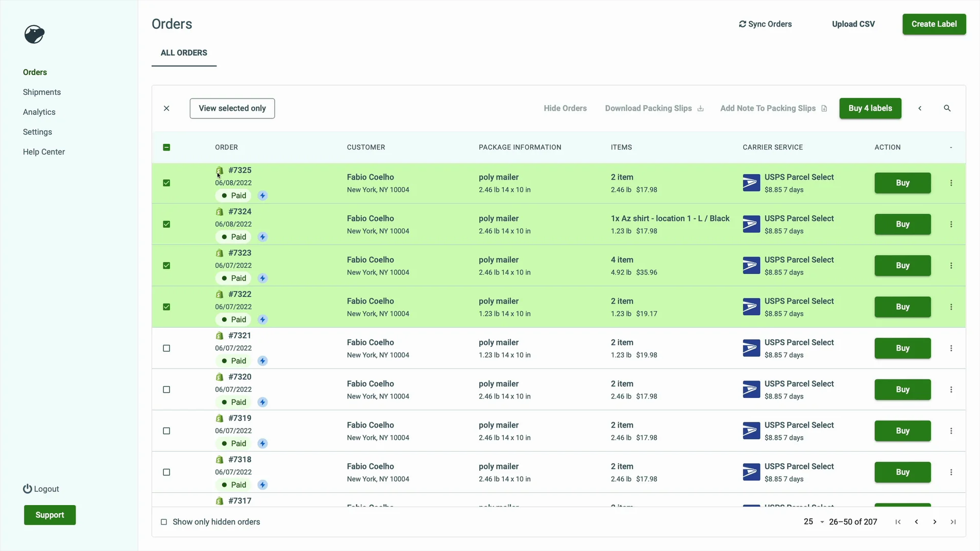The height and width of the screenshot is (551, 980).
Task: Click the lightning bolt badge on order #7320
Action: click(262, 402)
